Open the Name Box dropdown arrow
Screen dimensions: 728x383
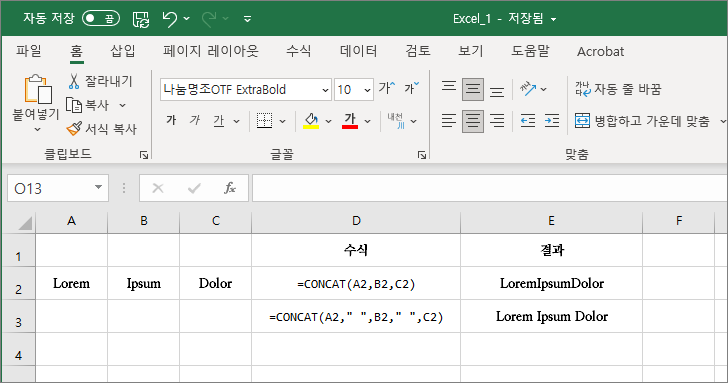click(98, 188)
